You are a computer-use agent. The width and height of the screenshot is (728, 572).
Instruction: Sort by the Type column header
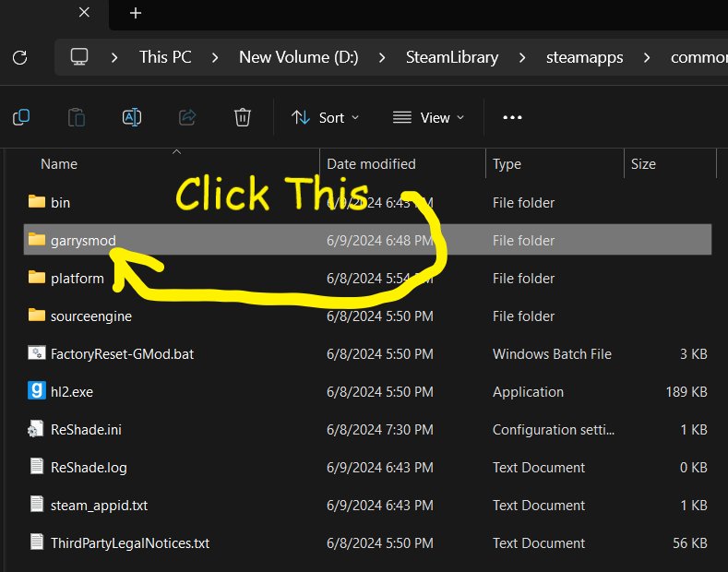pos(507,164)
